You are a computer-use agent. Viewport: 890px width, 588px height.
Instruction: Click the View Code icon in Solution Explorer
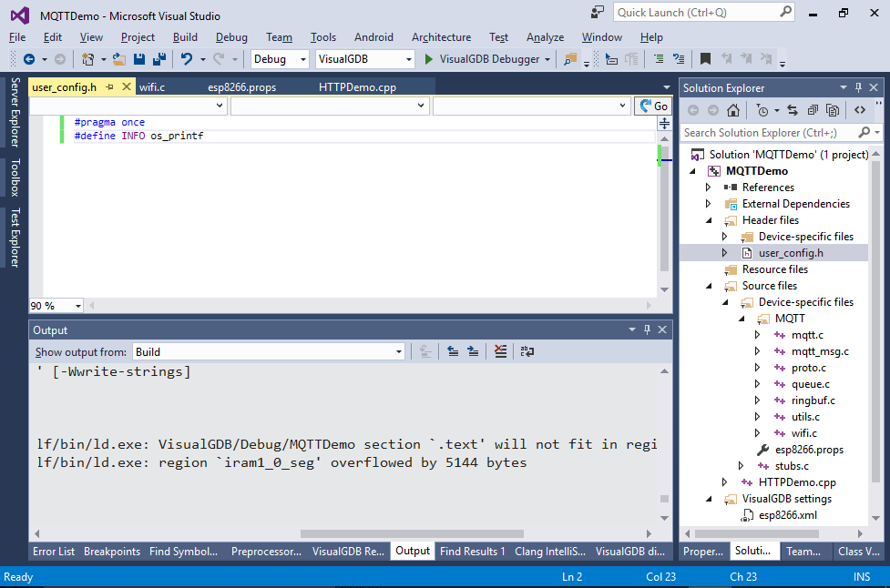click(x=860, y=110)
